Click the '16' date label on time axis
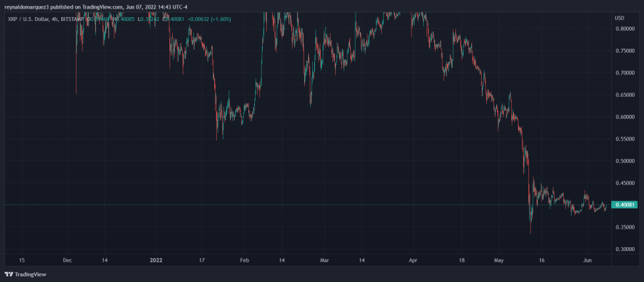 click(x=541, y=260)
